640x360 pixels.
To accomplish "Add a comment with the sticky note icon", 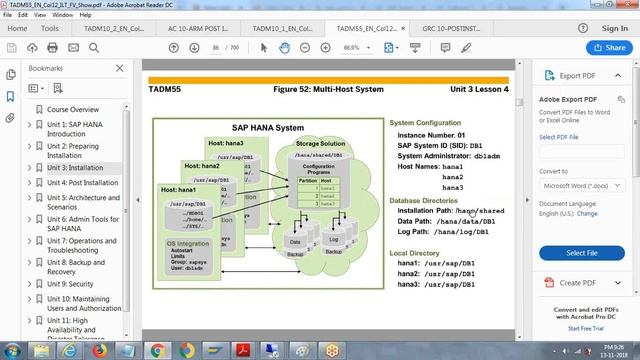I will click(x=445, y=48).
